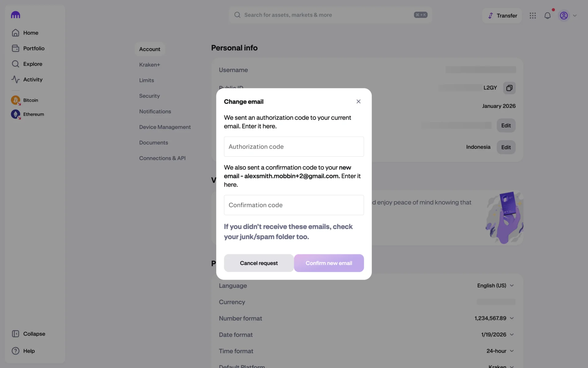Open Ethereum from the sidebar
Viewport: 588px width, 368px height.
tap(33, 114)
